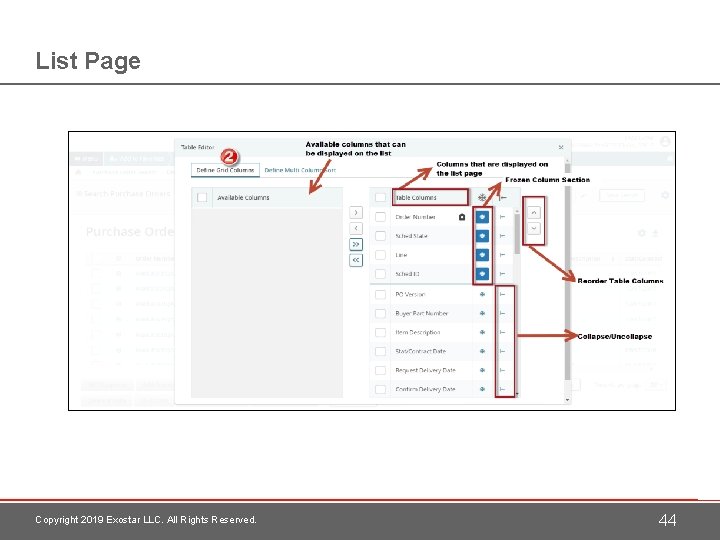Freeze the Request Delivery Date column
Image resolution: width=720 pixels, height=540 pixels.
point(482,370)
